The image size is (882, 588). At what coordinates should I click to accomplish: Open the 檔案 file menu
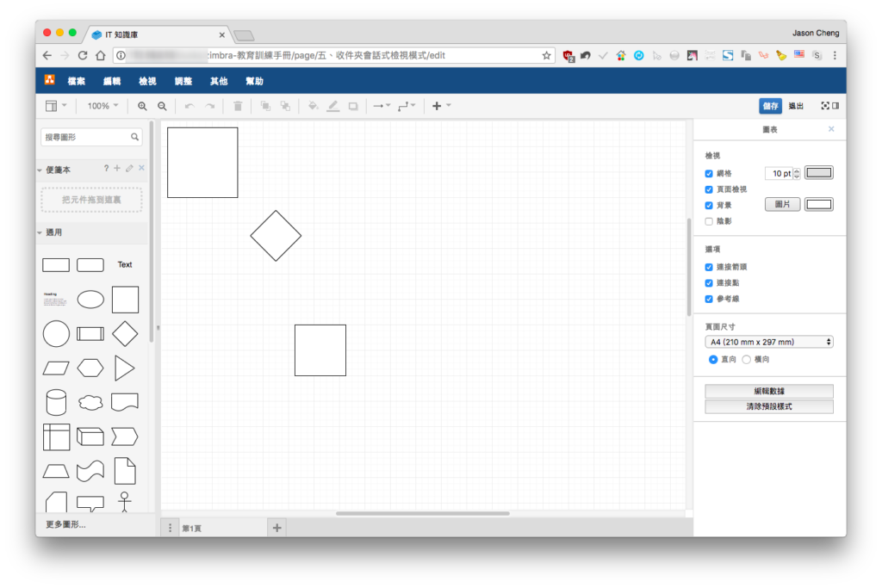(76, 81)
